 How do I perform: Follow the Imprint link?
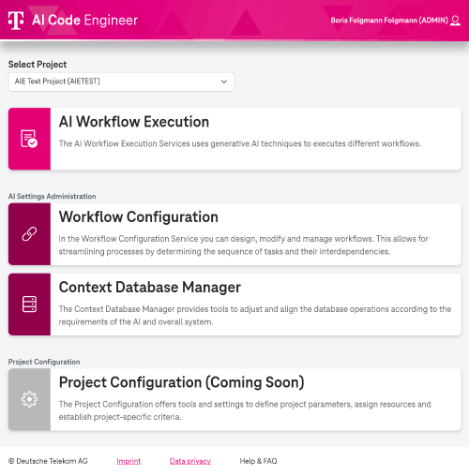tap(129, 461)
